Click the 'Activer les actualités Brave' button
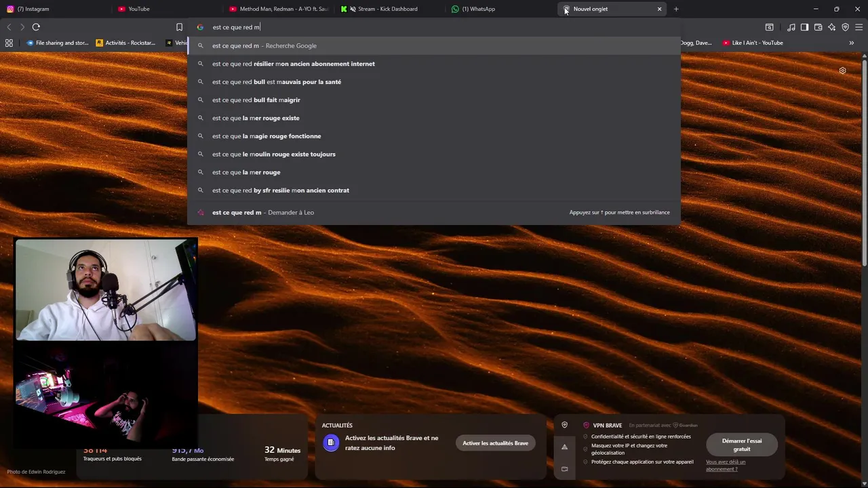868x488 pixels. [x=495, y=443]
